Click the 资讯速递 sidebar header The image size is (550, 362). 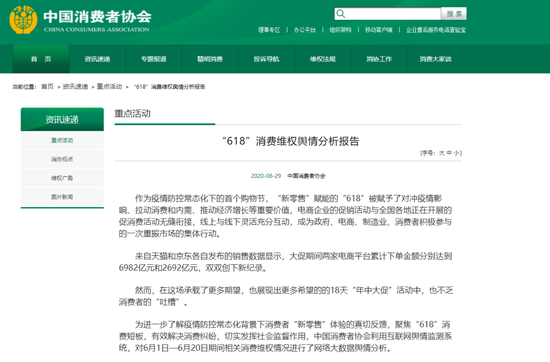tap(62, 120)
